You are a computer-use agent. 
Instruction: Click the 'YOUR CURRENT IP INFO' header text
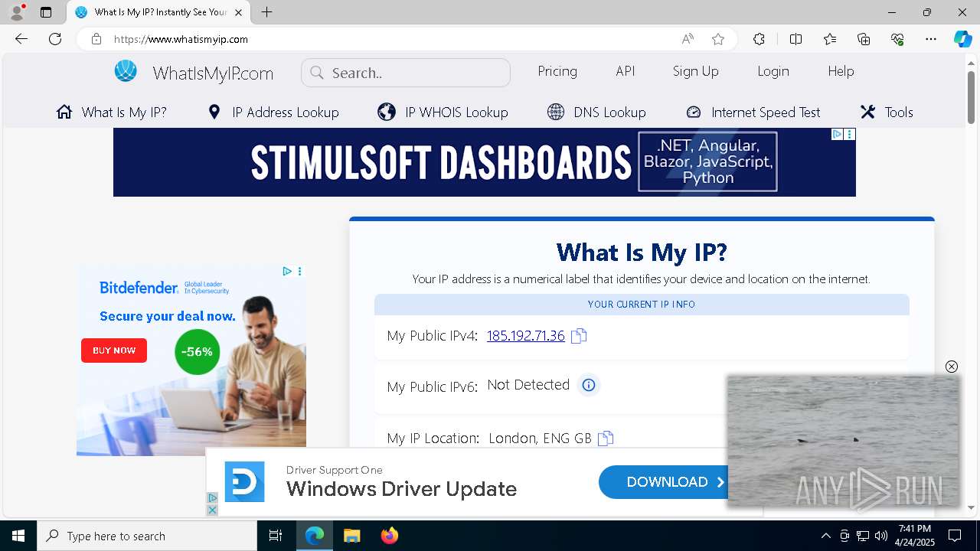[x=642, y=305]
